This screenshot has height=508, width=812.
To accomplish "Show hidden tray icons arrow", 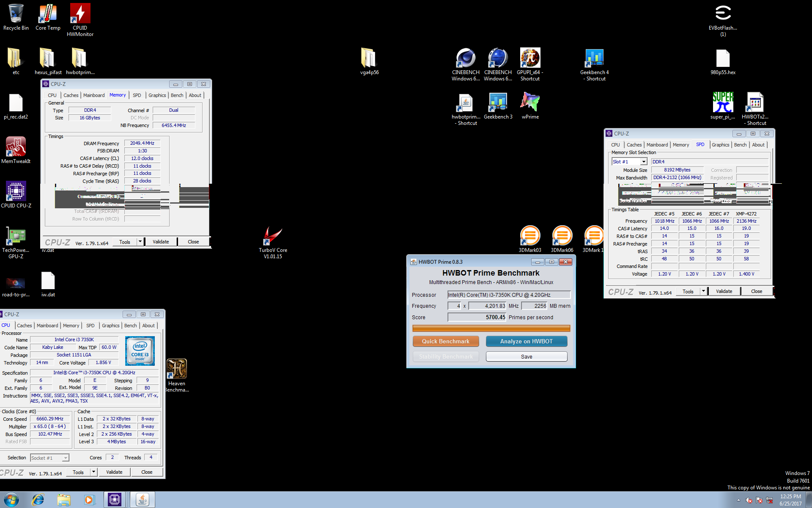I will [738, 500].
